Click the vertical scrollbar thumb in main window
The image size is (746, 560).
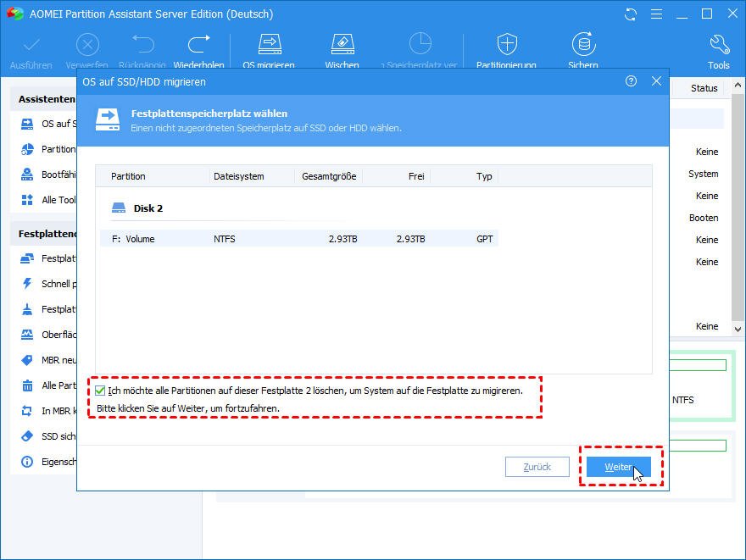[738, 207]
